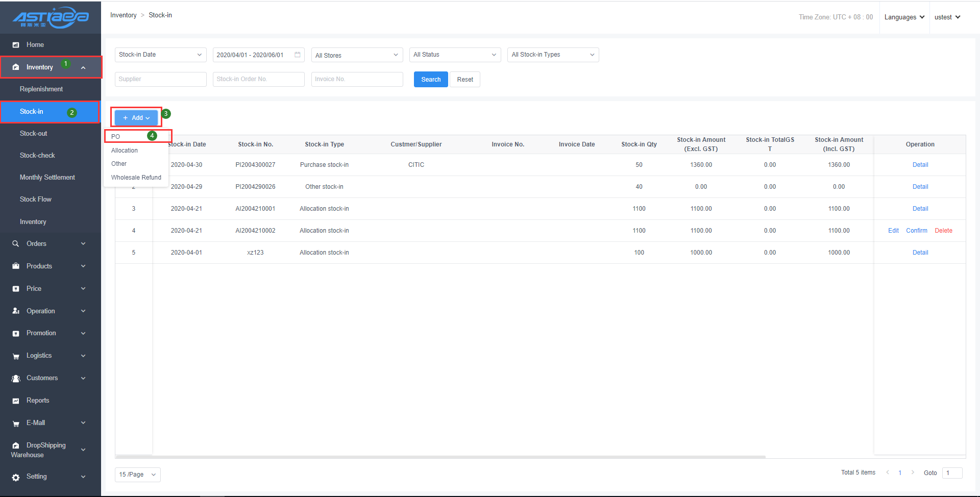The width and height of the screenshot is (980, 497).
Task: Click the Customers people icon
Action: point(16,379)
